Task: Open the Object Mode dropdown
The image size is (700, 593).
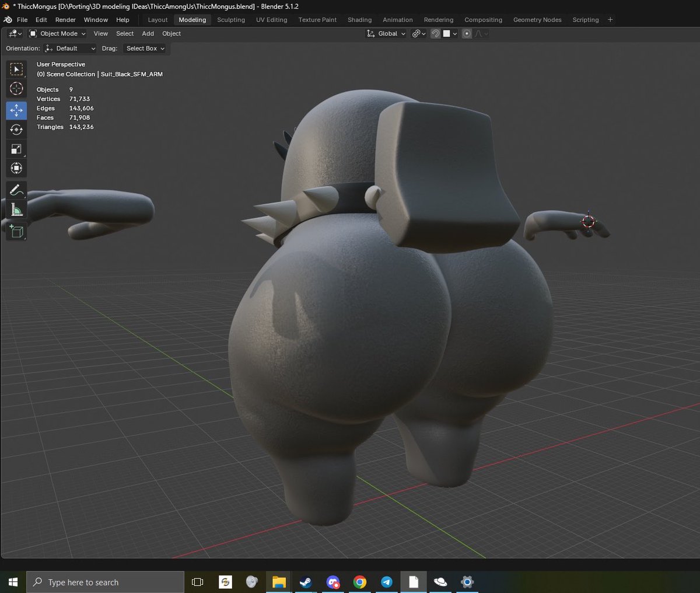Action: tap(57, 34)
